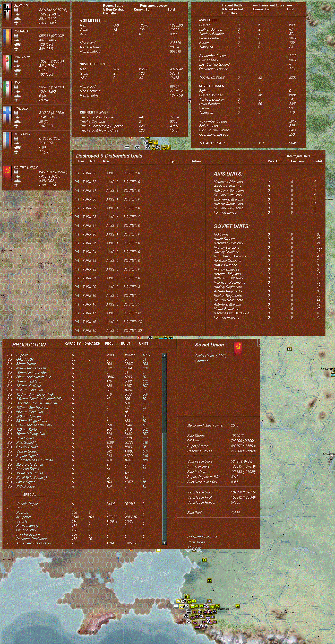
Task: Click the production list scroll-up arrow
Action: pos(164,355)
